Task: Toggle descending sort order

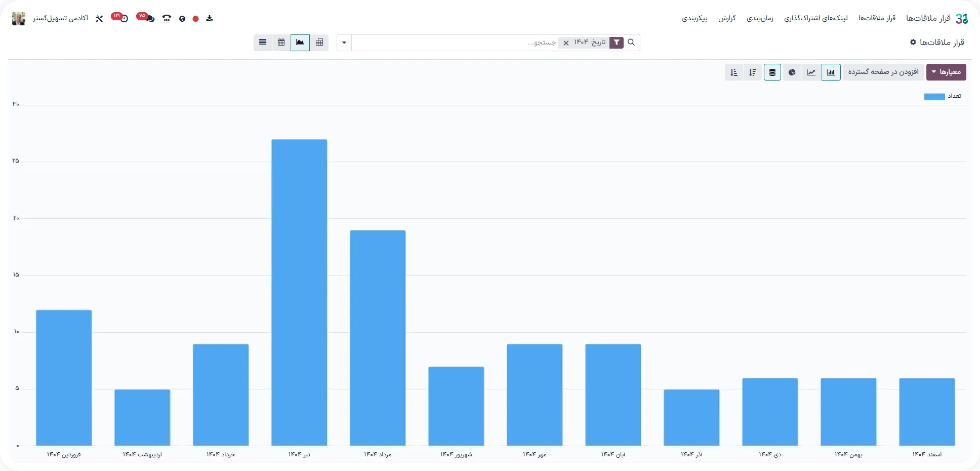Action: coord(753,72)
